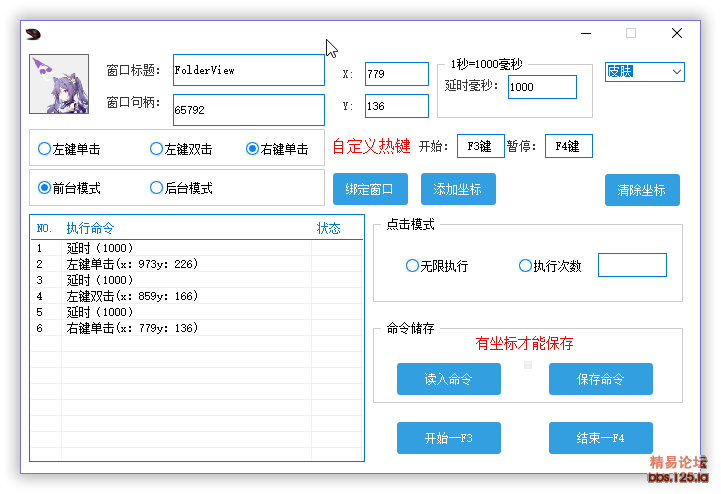Click the 窗口标题 FolderView text field
The width and height of the screenshot is (721, 494).
click(248, 71)
